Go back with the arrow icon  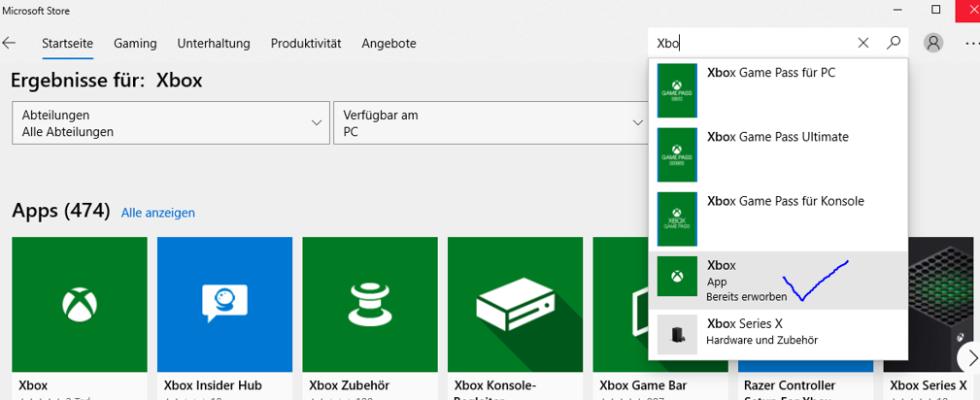click(x=9, y=43)
